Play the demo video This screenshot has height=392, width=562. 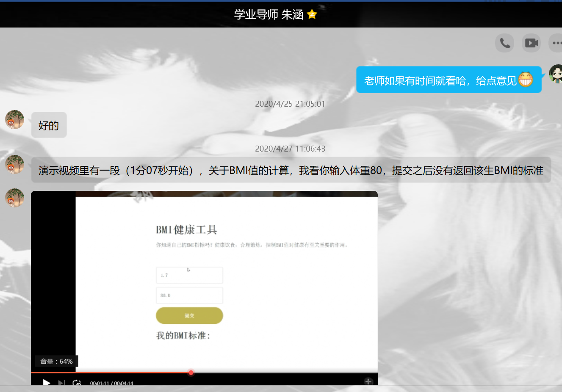[x=47, y=382]
